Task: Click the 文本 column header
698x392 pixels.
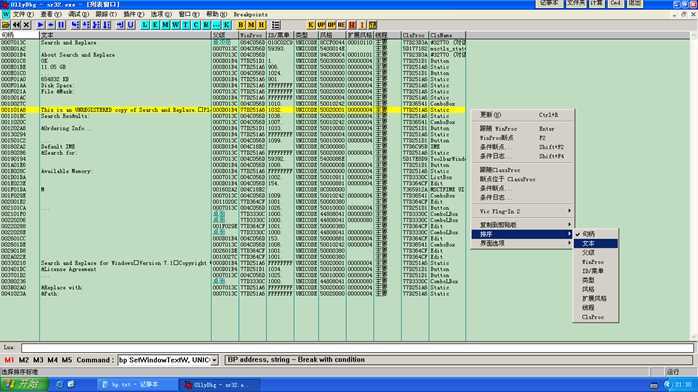Action: coord(125,35)
